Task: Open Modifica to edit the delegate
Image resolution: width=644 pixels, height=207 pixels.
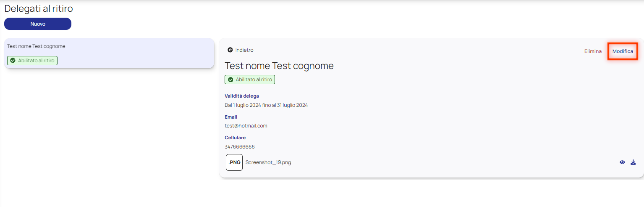Action: (x=623, y=51)
